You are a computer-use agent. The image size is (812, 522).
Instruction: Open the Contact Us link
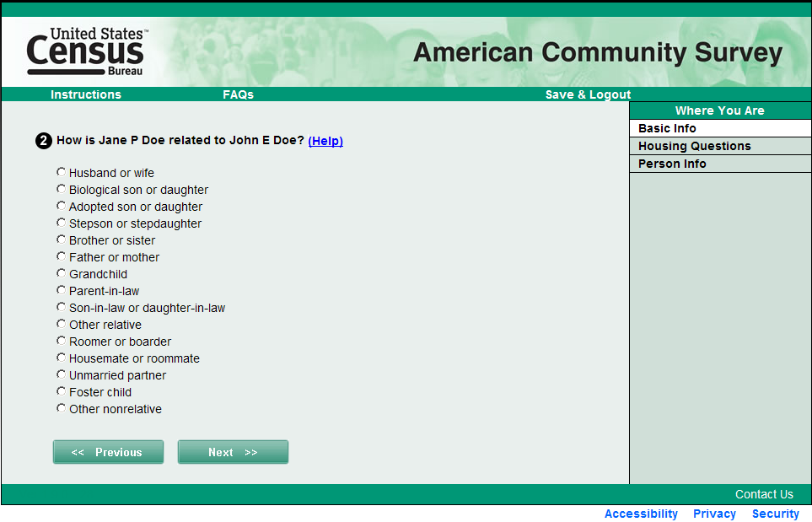764,494
